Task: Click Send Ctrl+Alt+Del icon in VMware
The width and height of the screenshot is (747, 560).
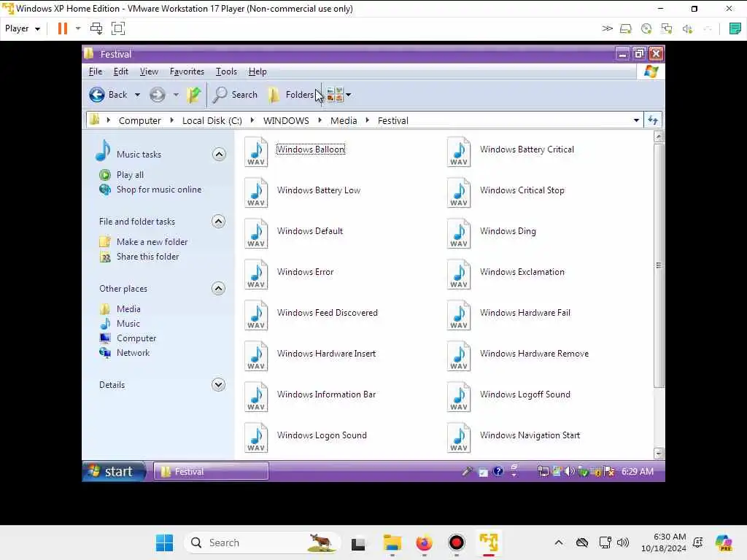Action: pos(96,28)
